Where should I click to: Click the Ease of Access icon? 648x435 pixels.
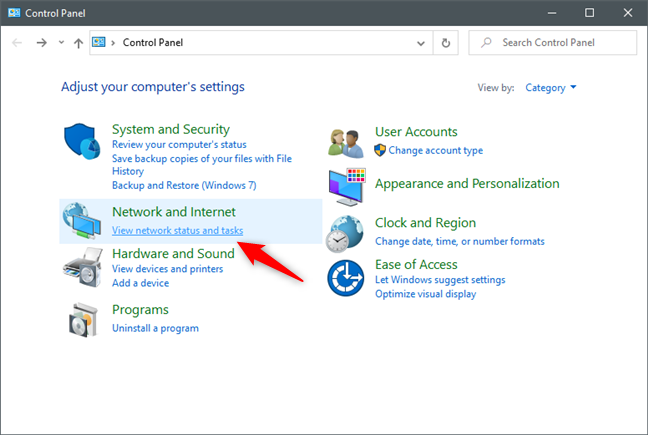coord(346,277)
